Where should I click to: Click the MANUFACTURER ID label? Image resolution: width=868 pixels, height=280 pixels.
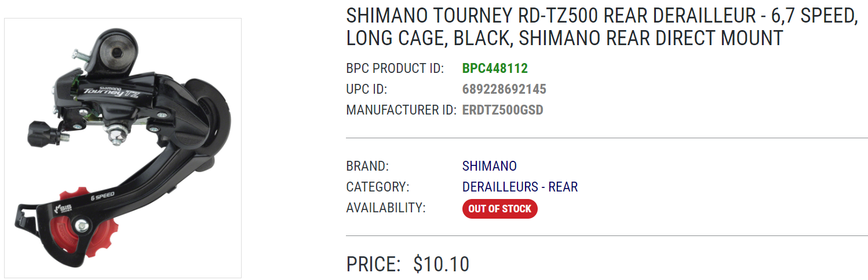coord(401,110)
